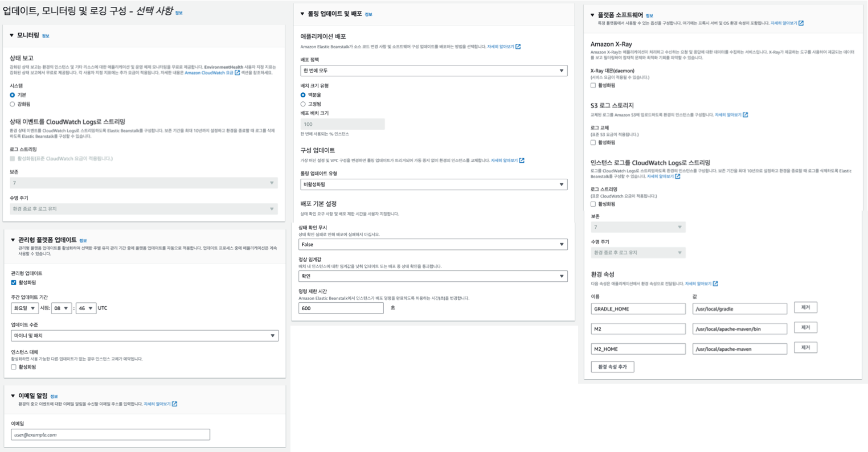The height and width of the screenshot is (452, 868).
Task: Open 자세히 알아보기 link under 구성 업데이트
Action: (507, 161)
